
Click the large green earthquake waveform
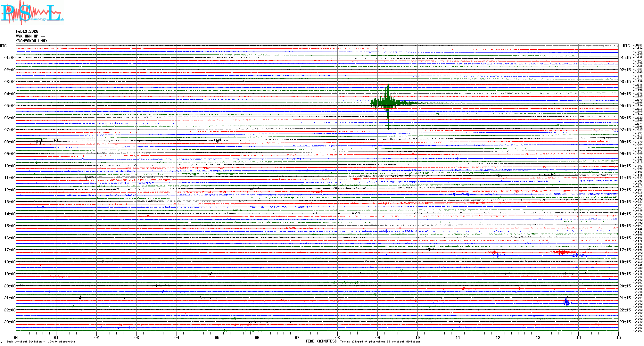pos(387,103)
